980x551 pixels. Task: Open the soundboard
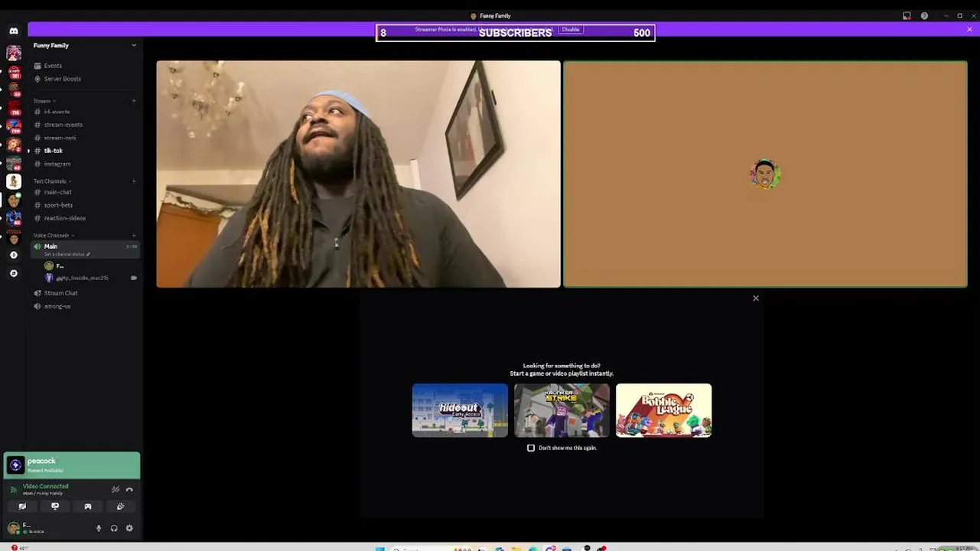(121, 507)
